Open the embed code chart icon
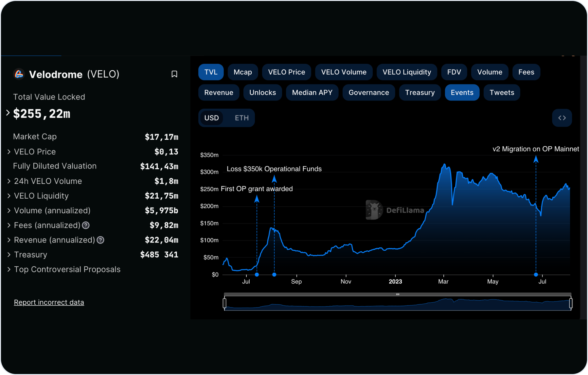Screen dimensions: 588x375 (x=562, y=118)
